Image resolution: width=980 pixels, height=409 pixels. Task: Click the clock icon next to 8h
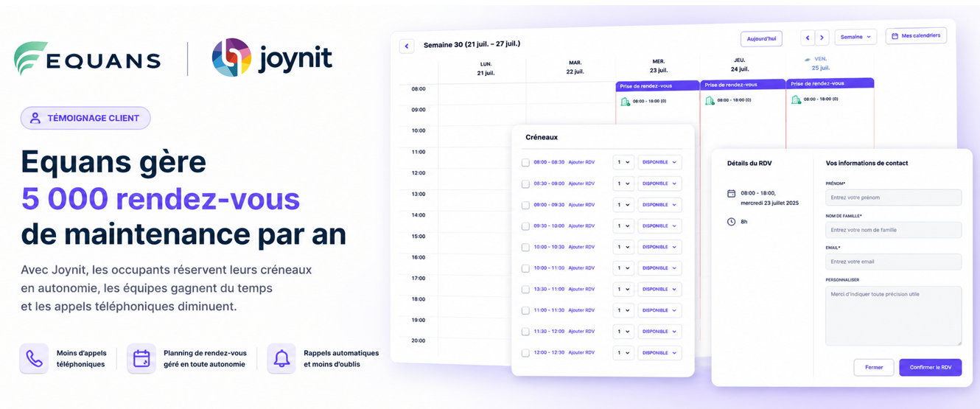coord(731,222)
